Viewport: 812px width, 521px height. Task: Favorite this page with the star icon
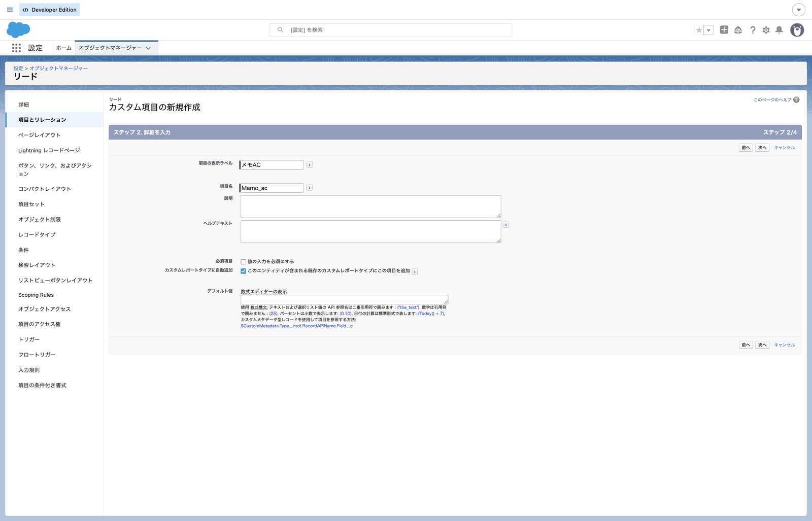pyautogui.click(x=699, y=30)
